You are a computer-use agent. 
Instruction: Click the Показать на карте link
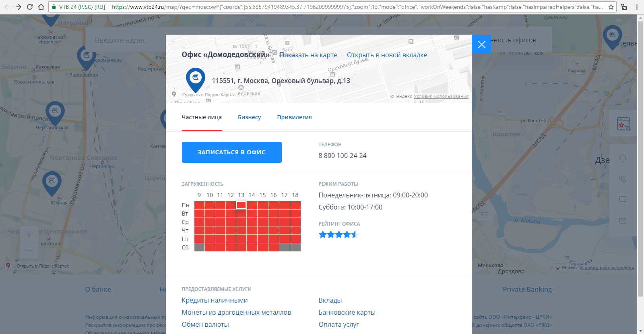click(x=308, y=55)
